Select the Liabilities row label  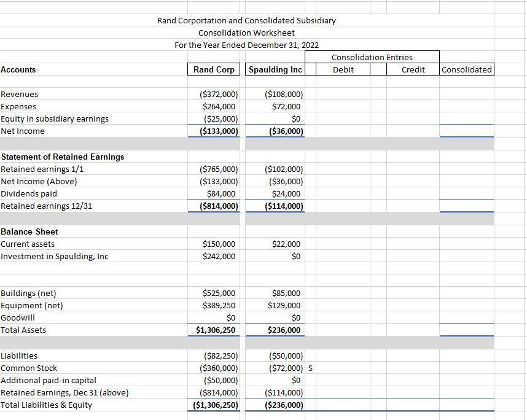point(19,356)
